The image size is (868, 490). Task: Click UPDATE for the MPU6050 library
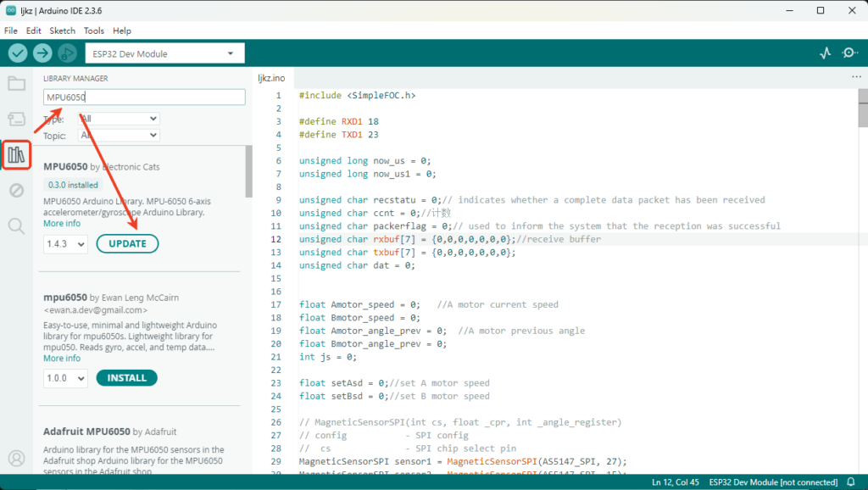coord(127,244)
